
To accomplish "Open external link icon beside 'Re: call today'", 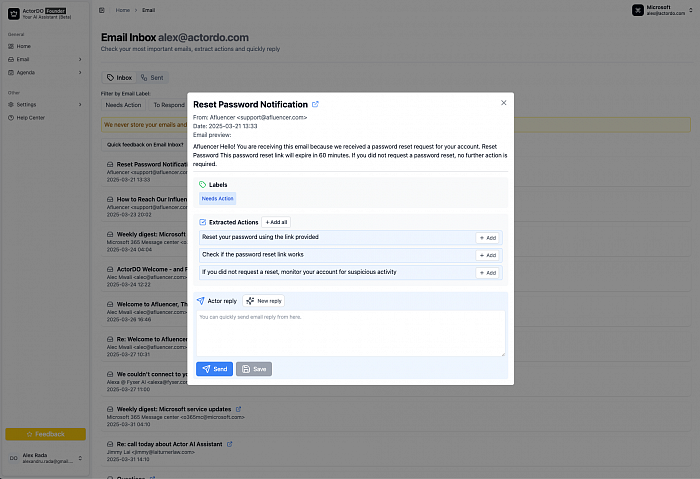I will pos(229,443).
